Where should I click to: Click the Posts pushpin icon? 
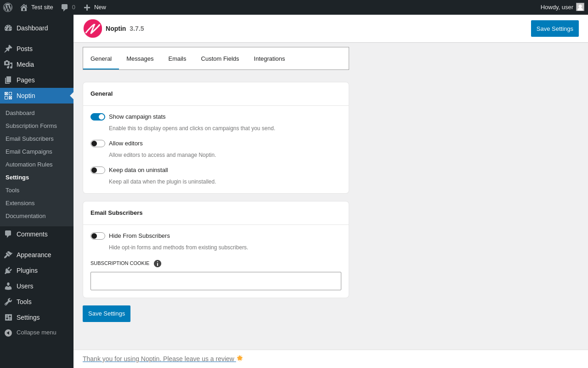click(8, 49)
